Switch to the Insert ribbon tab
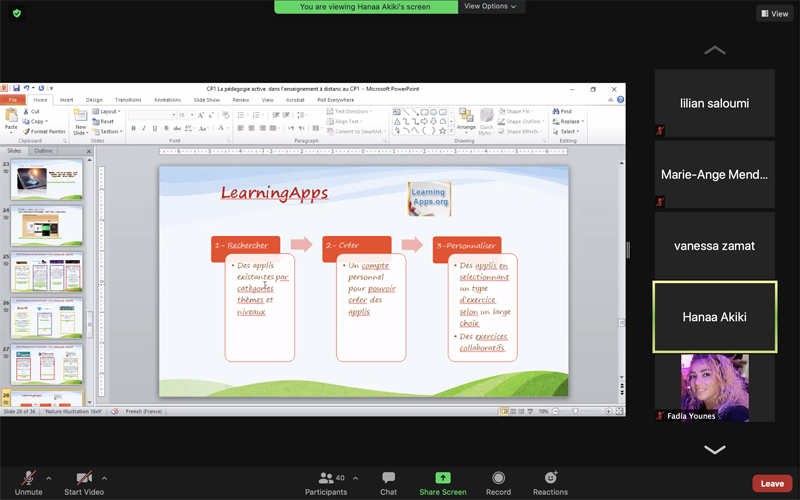Viewport: 800px width, 500px height. 66,100
